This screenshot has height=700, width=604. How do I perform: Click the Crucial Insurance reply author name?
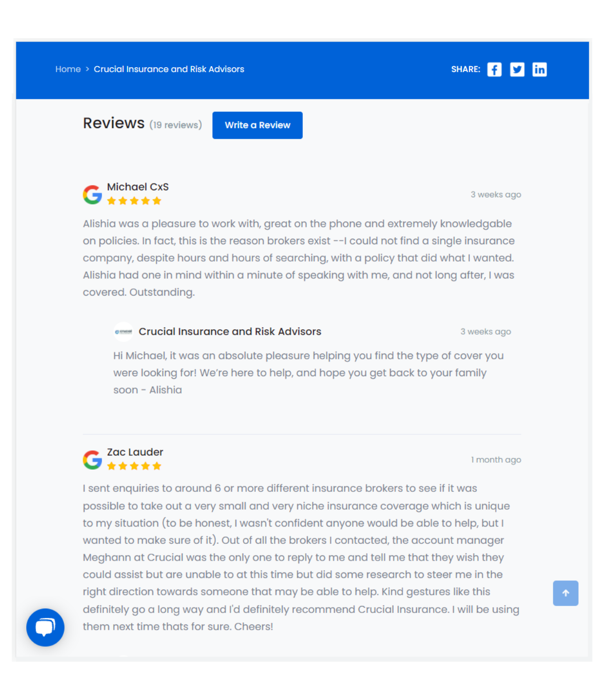pos(230,332)
